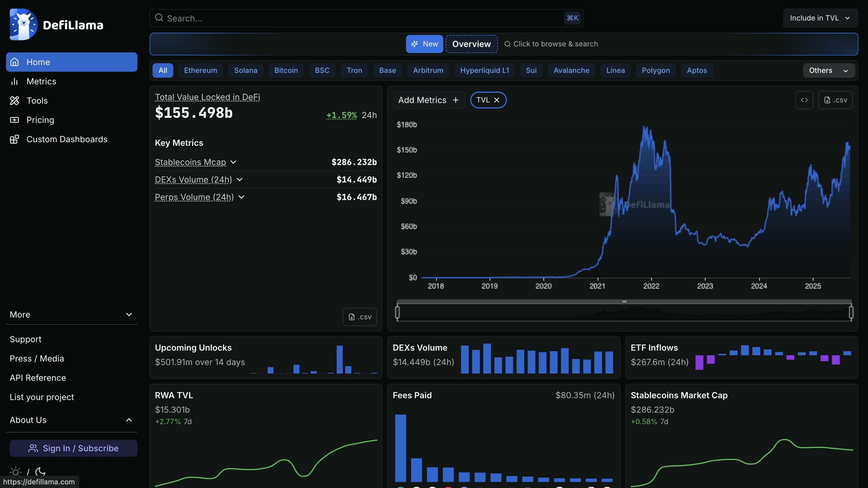Select the Ethereum chain filter
The height and width of the screenshot is (488, 868).
pos(200,70)
